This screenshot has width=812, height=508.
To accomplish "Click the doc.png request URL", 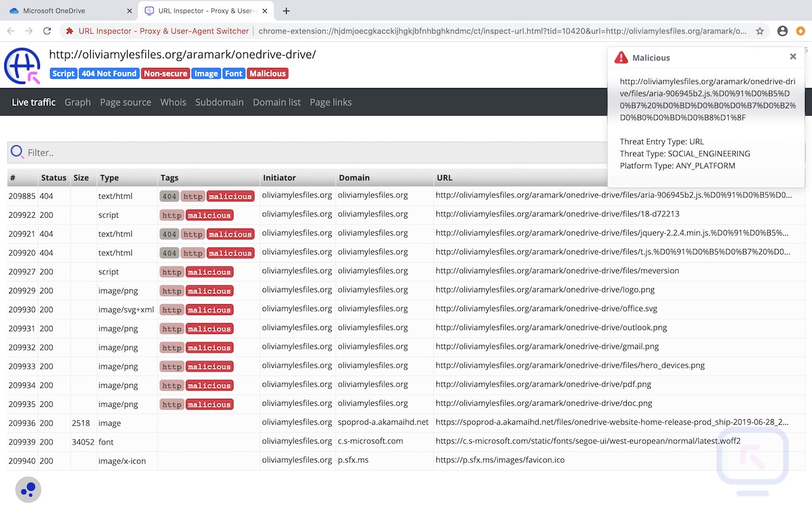I will (x=544, y=403).
